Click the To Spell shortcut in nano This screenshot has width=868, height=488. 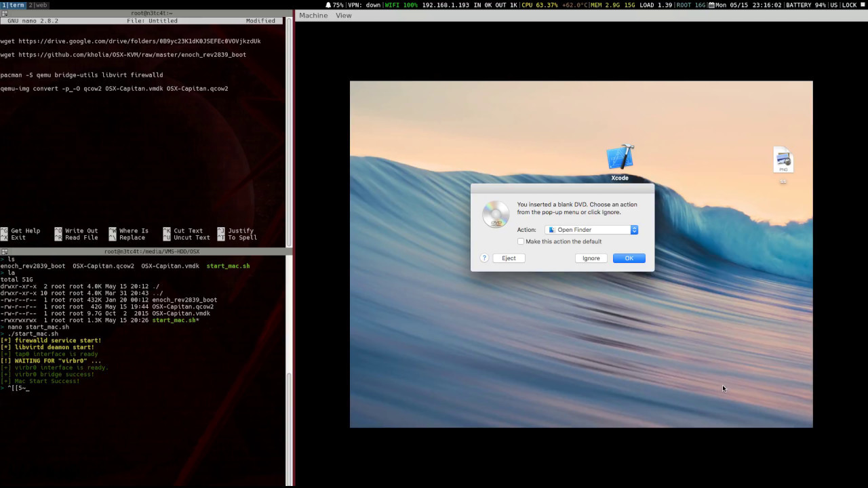coord(237,238)
